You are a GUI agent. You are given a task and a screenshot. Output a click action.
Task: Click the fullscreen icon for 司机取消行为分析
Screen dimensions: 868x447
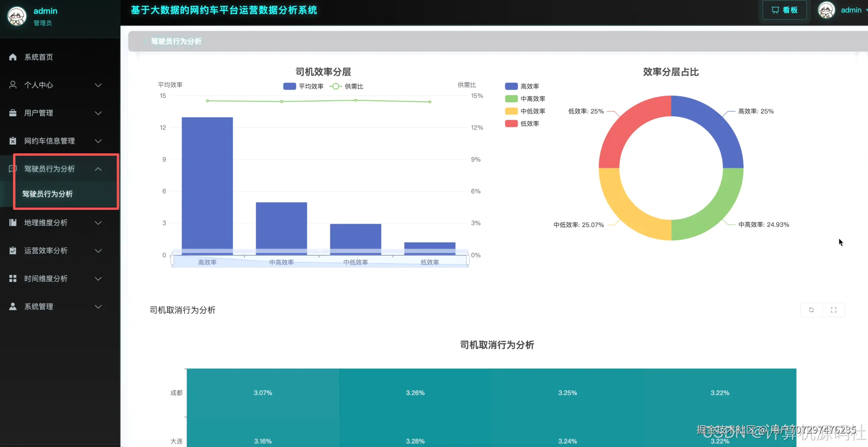point(834,310)
